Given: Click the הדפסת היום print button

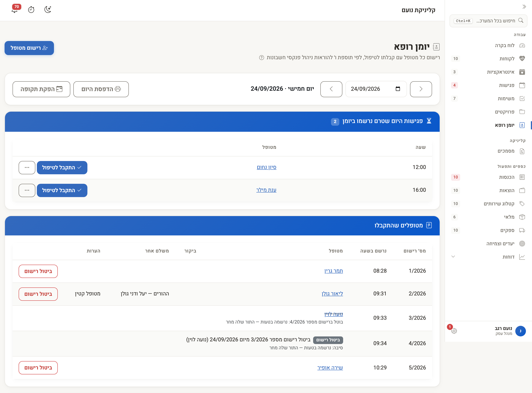Looking at the screenshot, I should [x=101, y=89].
